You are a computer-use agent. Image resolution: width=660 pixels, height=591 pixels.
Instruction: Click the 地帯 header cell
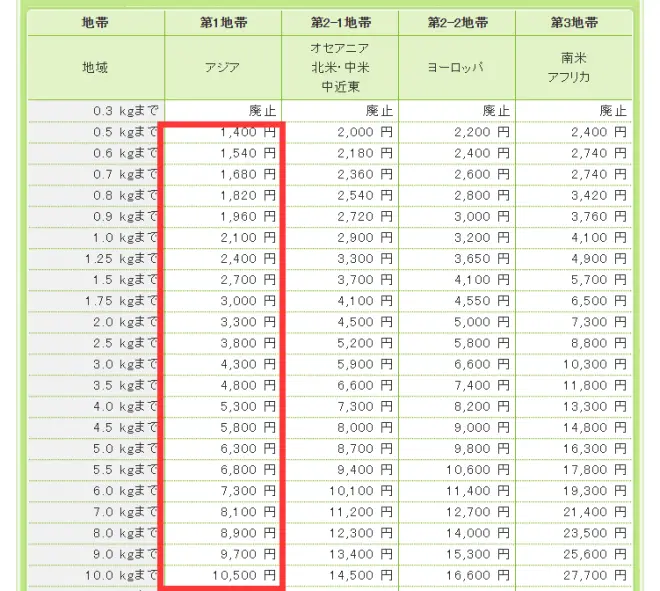point(96,22)
